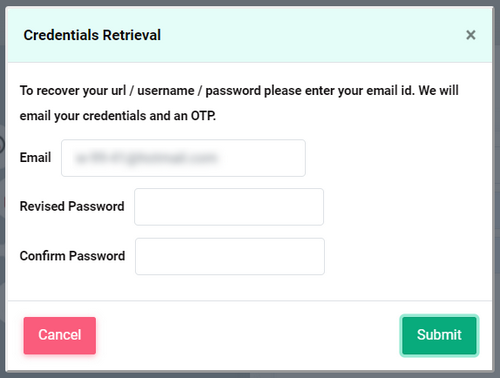The width and height of the screenshot is (500, 378).
Task: Close the Credentials Retrieval dialog via X icon
Action: (470, 35)
